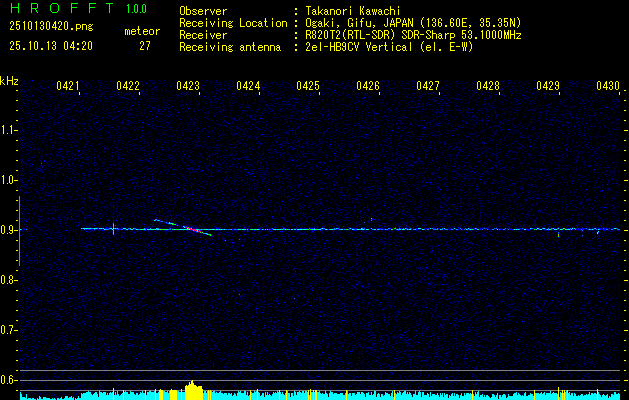This screenshot has height=400, width=629.
Task: Select the 0.7 kHz axis label
Action: click(9, 329)
